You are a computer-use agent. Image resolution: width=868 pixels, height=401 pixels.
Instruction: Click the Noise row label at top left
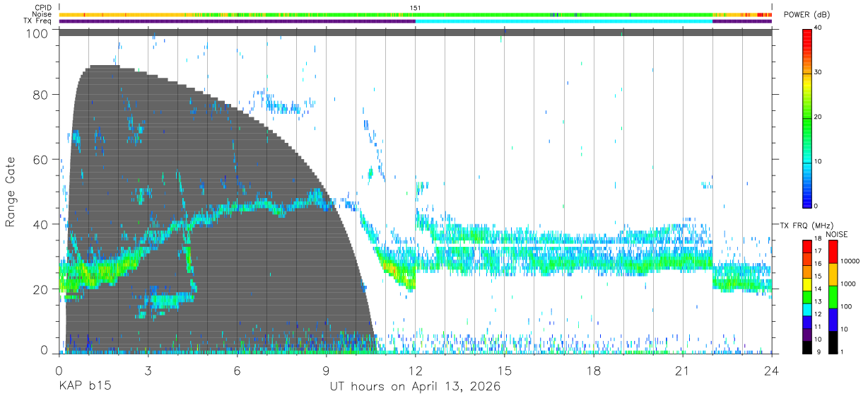(x=42, y=14)
